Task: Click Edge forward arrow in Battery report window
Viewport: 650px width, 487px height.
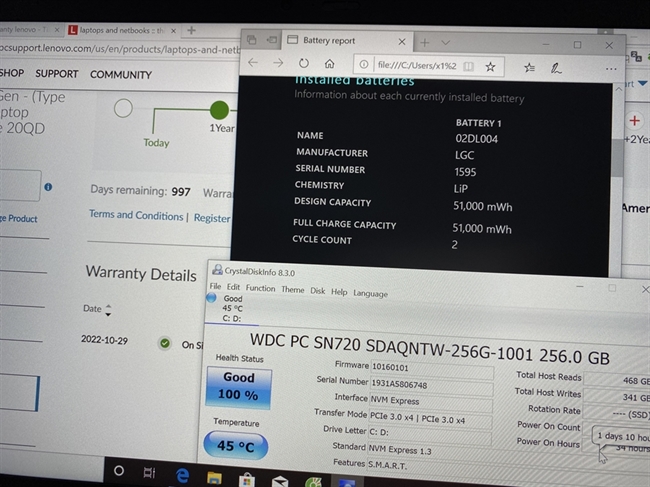Action: [278, 63]
